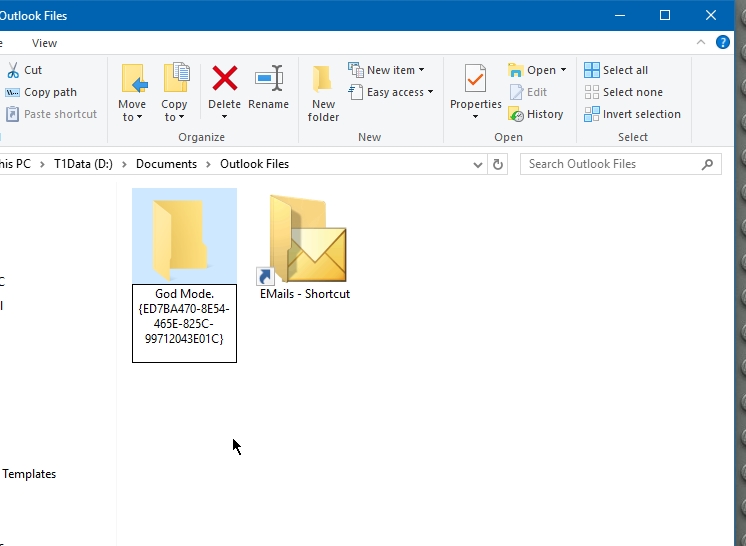Switch to the View ribbon tab
Screen dimensions: 746x546
[44, 43]
